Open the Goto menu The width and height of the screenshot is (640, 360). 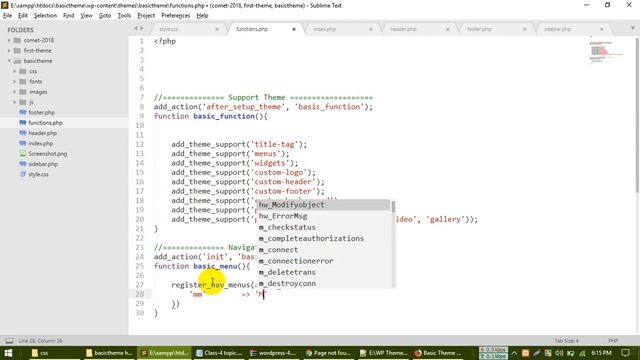(105, 16)
